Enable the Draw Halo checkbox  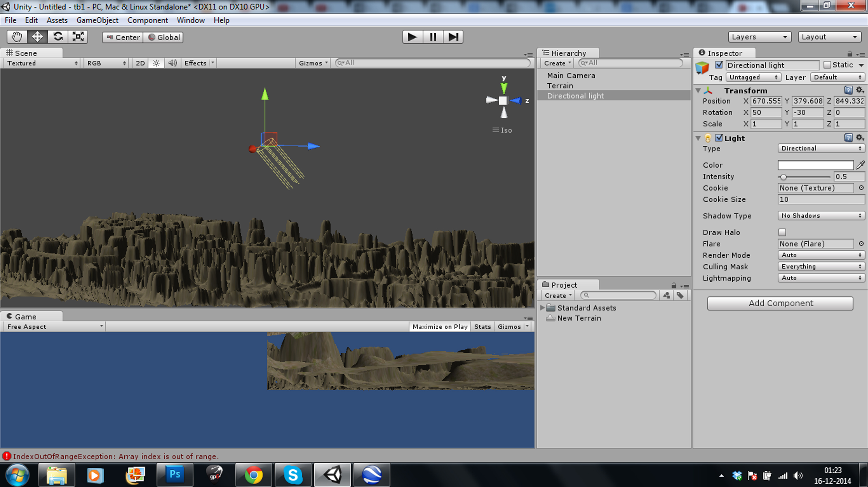(782, 232)
